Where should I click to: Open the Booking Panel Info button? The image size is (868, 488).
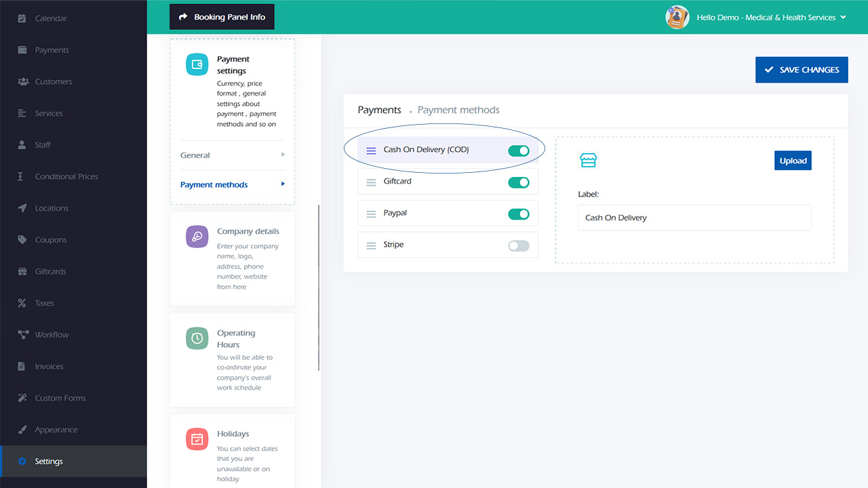222,17
